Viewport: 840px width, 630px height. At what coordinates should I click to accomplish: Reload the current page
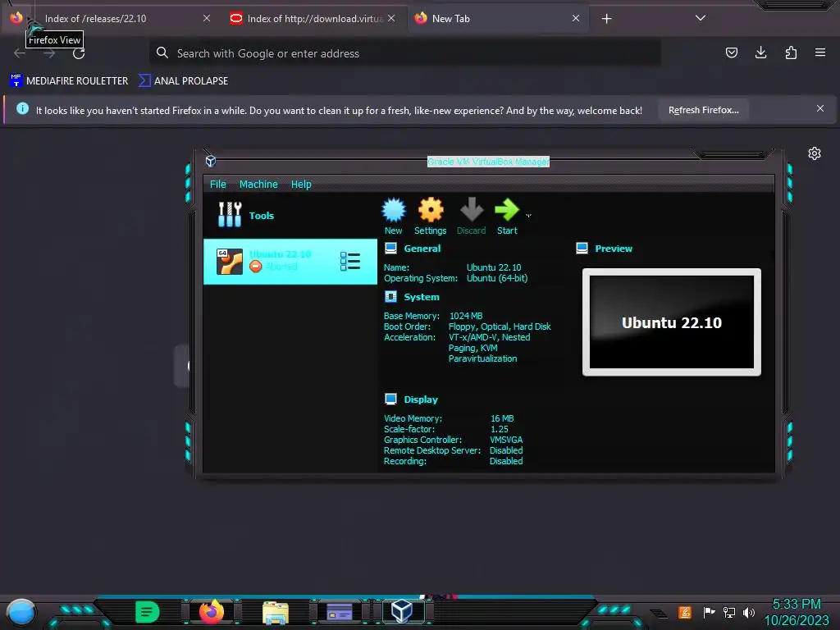point(79,53)
